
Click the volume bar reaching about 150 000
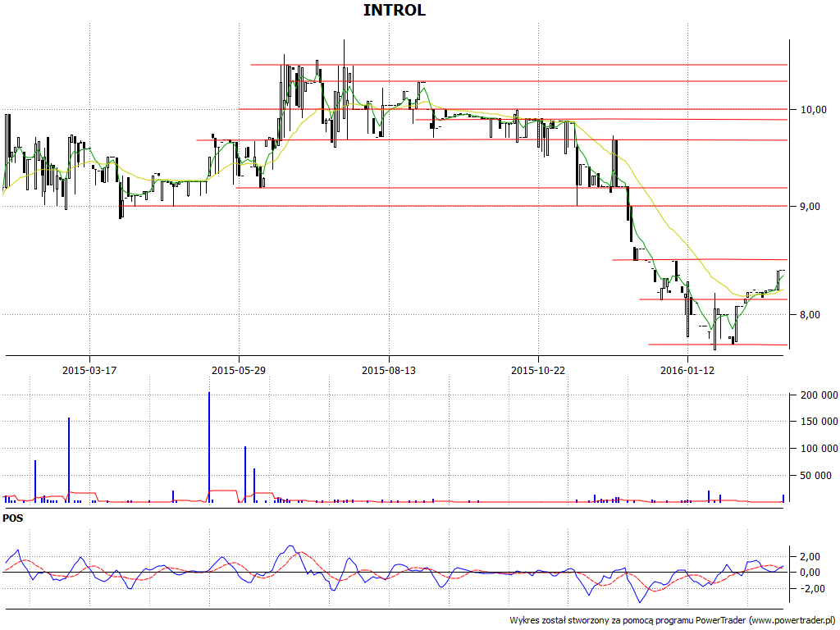coord(69,460)
